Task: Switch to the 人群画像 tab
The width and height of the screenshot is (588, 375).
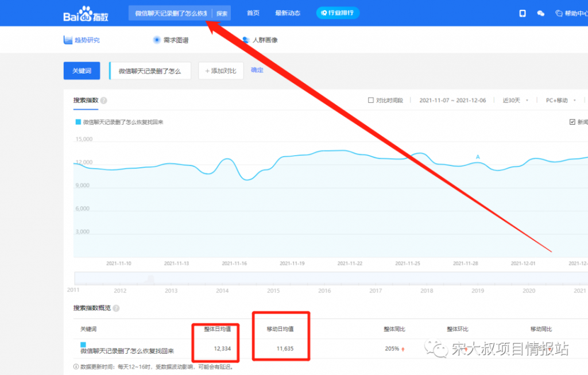Action: coord(260,40)
